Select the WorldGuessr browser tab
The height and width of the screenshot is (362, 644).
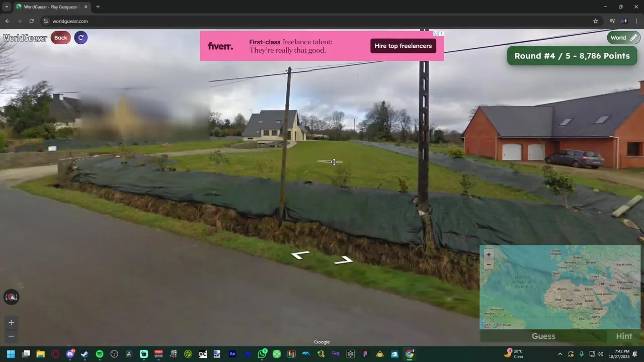tap(51, 7)
